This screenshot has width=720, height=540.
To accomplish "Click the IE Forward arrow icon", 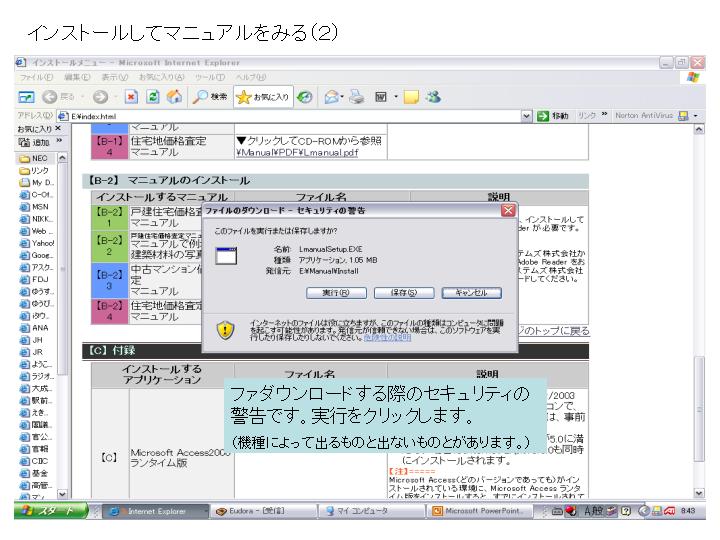I will [x=100, y=97].
